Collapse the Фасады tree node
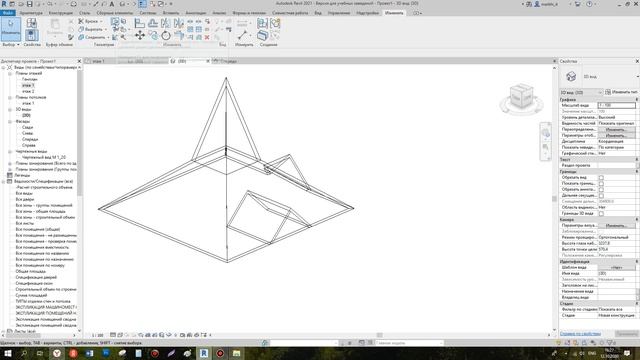This screenshot has width=640, height=360. (x=10, y=121)
